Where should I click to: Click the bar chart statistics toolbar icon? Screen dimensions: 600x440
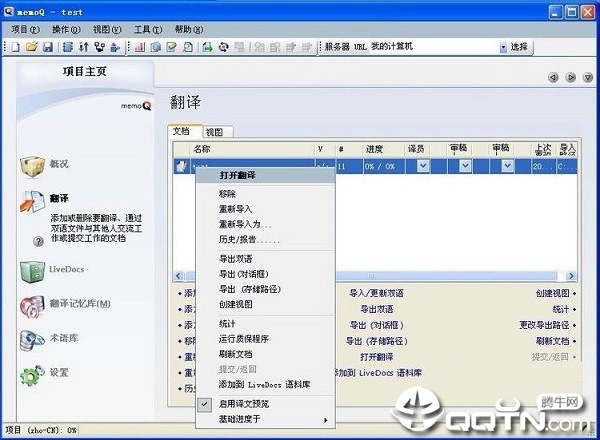pos(140,47)
